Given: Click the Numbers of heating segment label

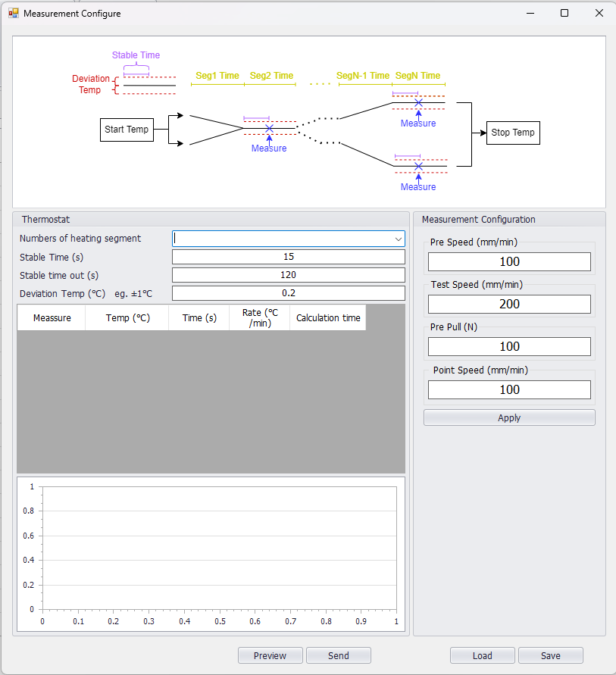Looking at the screenshot, I should (80, 239).
